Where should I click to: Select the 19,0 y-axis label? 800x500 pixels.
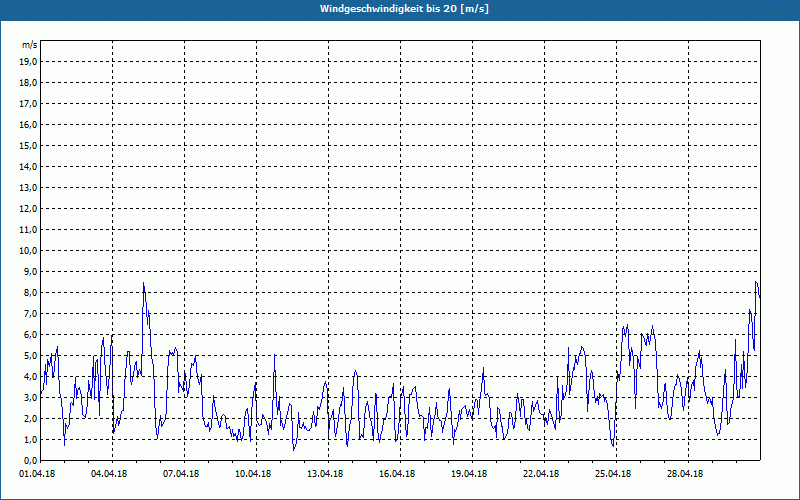[29, 62]
